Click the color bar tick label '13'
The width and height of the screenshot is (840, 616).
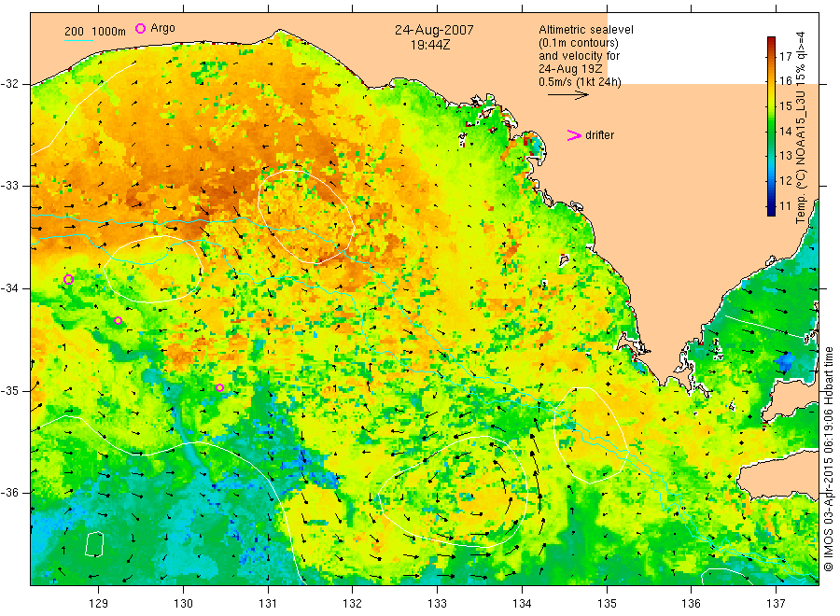click(785, 156)
